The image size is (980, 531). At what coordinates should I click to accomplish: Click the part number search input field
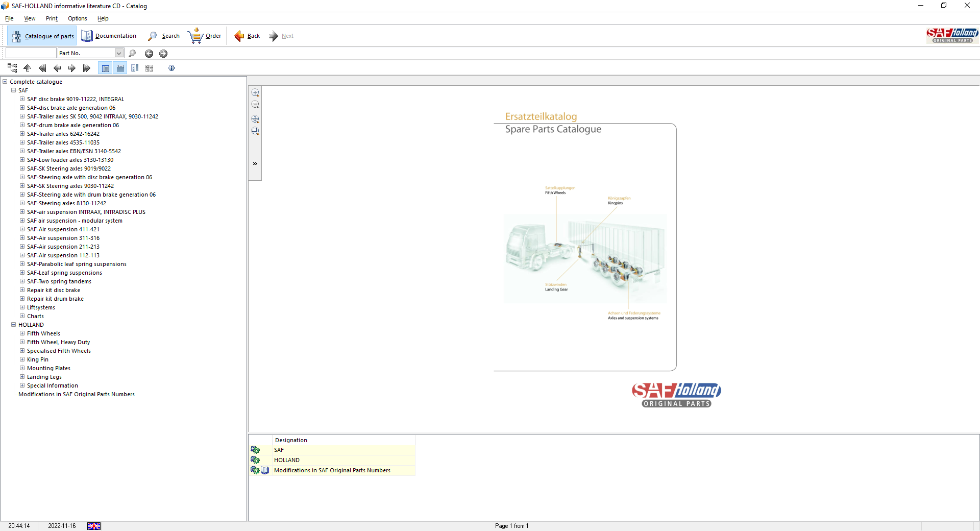(31, 53)
